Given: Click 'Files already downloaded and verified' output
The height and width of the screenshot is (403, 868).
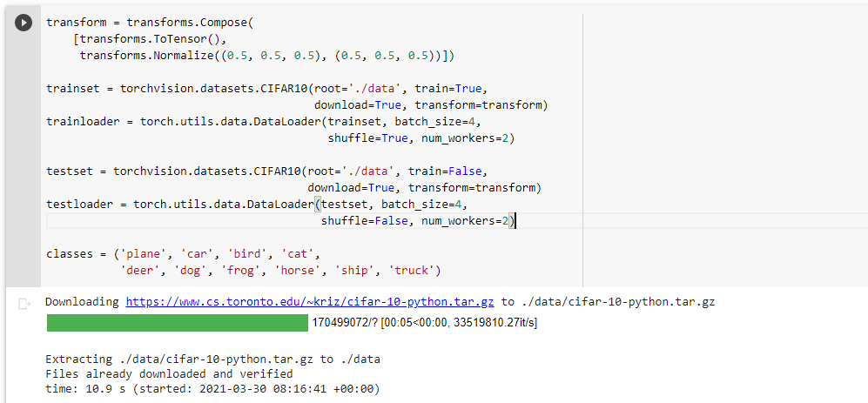Looking at the screenshot, I should 169,374.
